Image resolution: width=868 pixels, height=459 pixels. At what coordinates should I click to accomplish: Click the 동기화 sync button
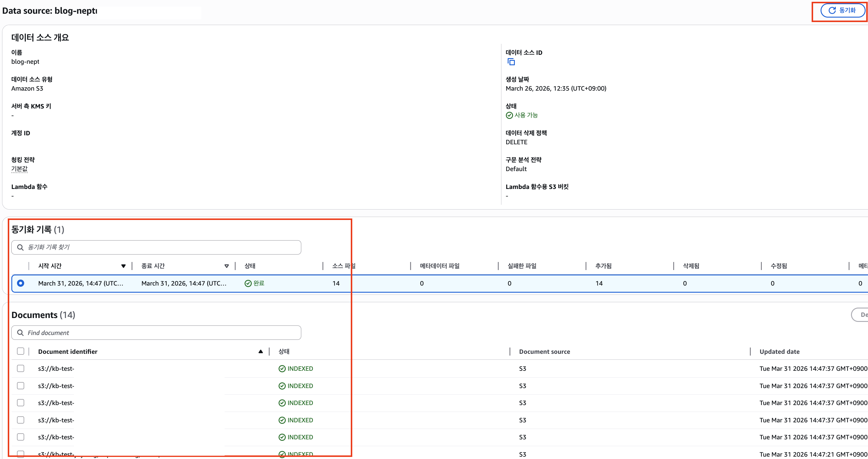click(x=842, y=10)
